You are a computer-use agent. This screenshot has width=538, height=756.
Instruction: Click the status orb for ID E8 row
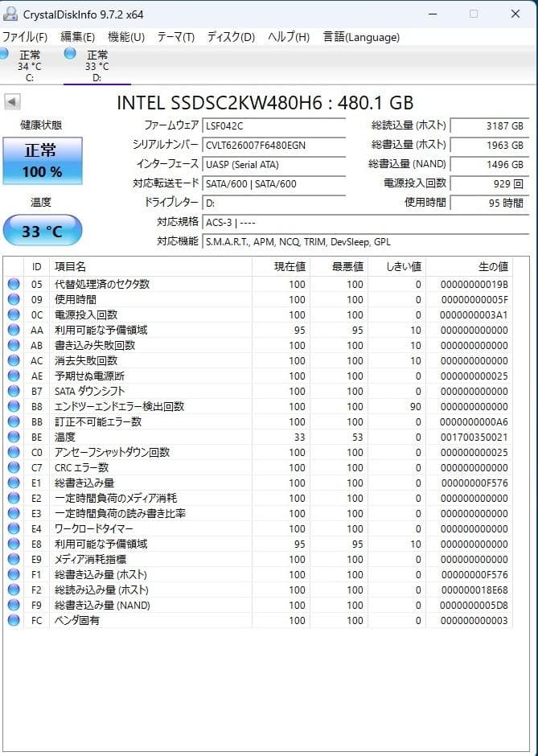pos(14,544)
